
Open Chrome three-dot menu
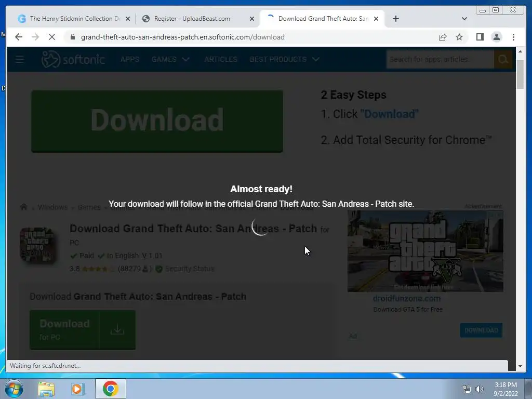[513, 37]
